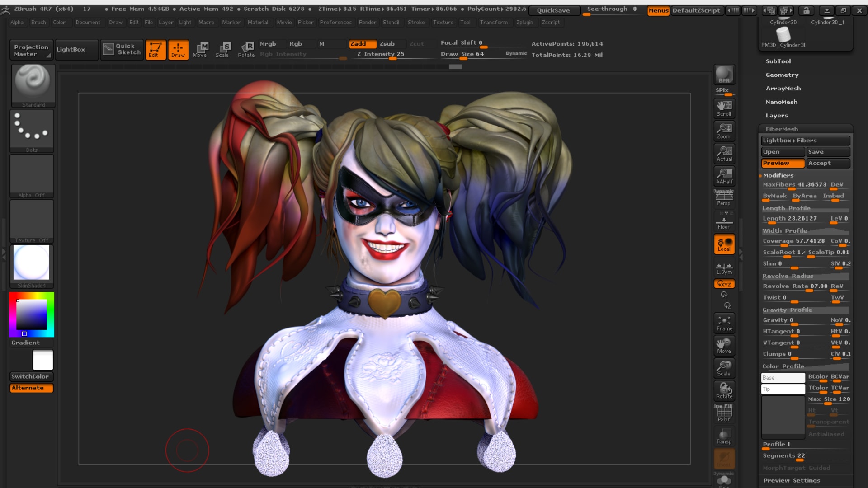The height and width of the screenshot is (488, 868).
Task: Toggle the Floor grid
Action: (x=724, y=221)
